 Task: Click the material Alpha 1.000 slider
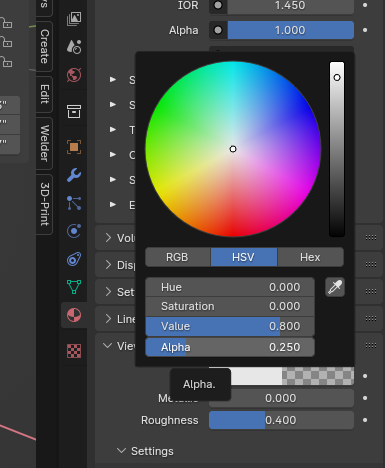pyautogui.click(x=290, y=30)
